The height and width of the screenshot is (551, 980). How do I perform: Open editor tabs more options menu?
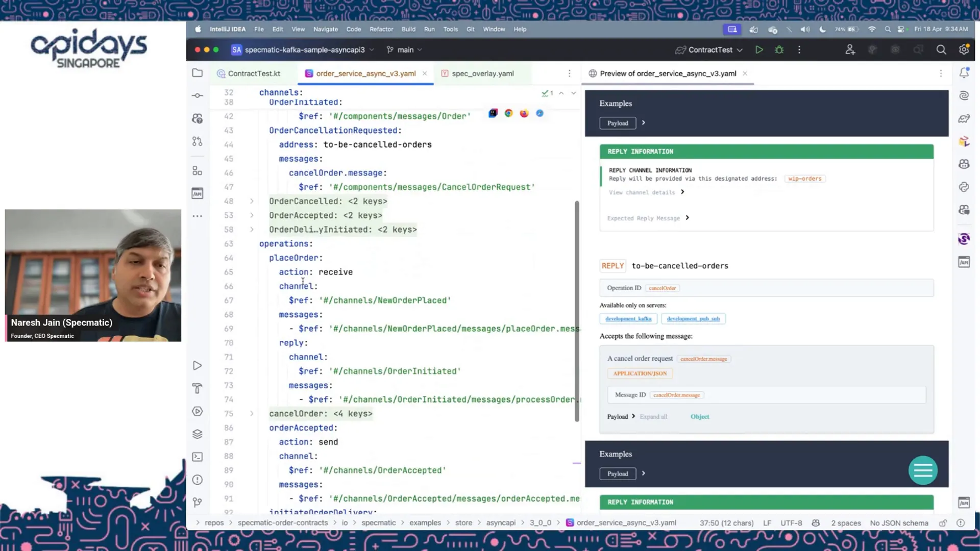pyautogui.click(x=570, y=73)
